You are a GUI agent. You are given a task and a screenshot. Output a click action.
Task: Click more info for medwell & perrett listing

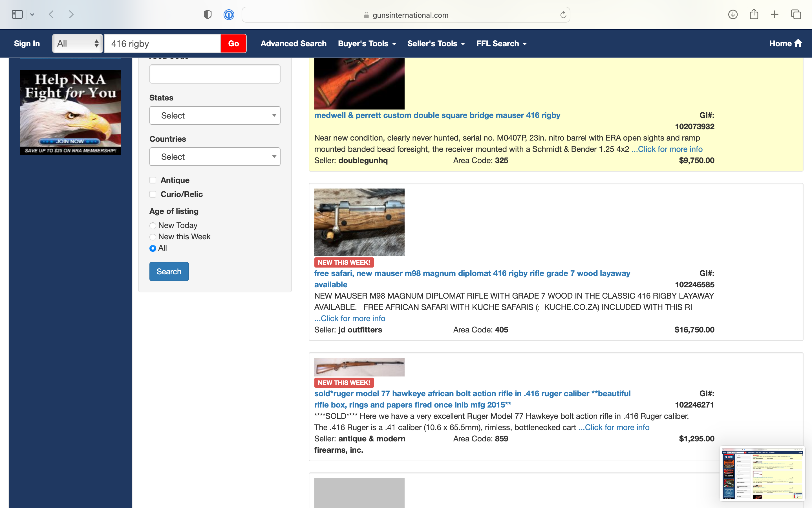[667, 149]
